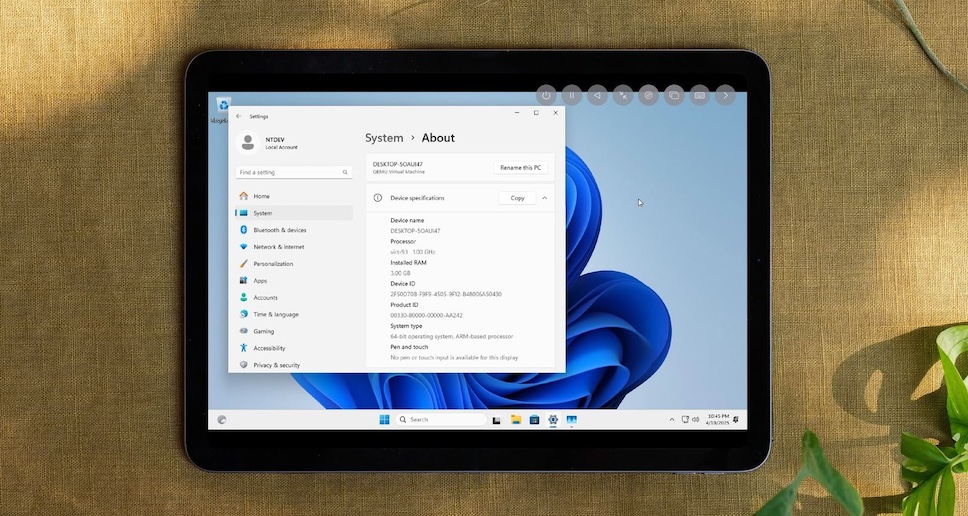968x516 pixels.
Task: Select Accessibility in the settings sidebar
Action: (269, 348)
